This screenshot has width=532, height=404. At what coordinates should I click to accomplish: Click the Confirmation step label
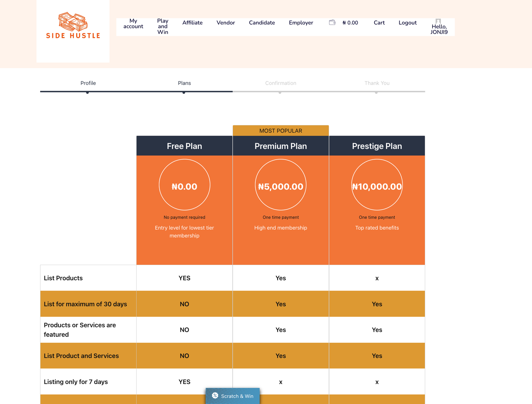280,83
